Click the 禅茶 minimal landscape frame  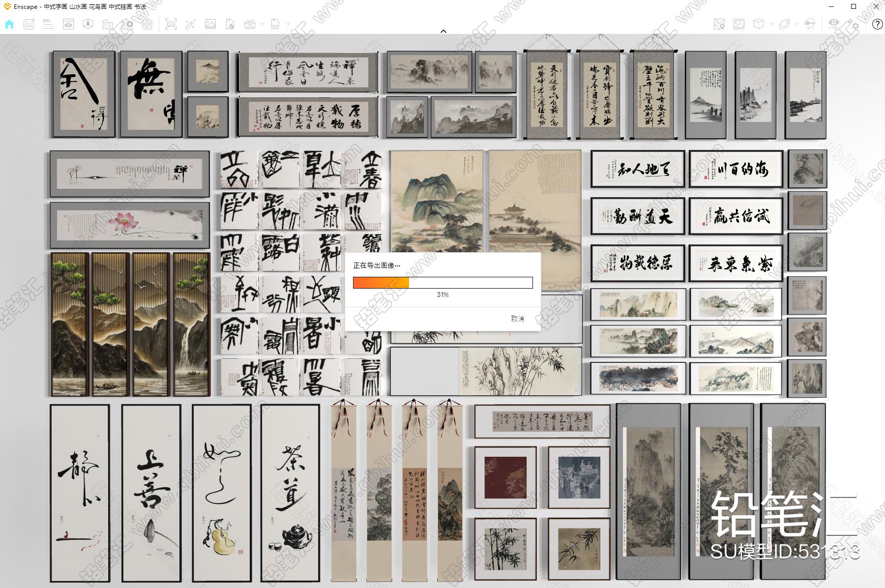130,174
